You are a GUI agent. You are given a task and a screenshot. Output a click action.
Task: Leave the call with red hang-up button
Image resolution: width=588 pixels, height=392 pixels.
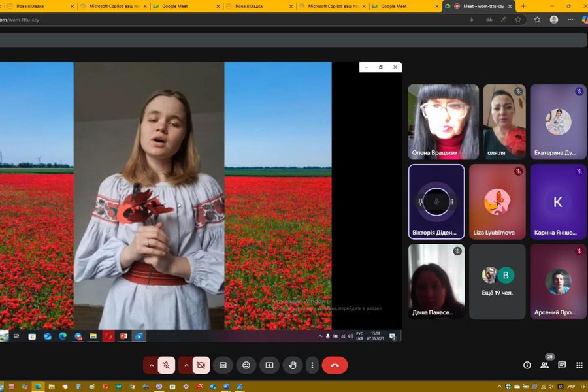point(335,365)
